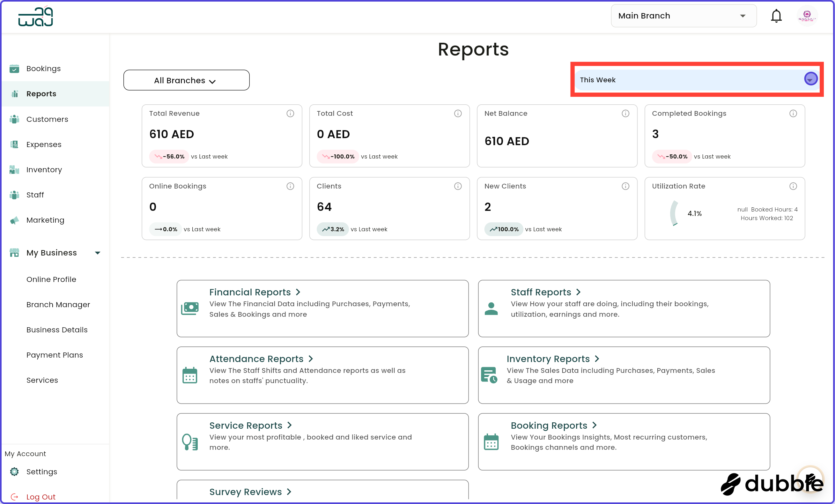Viewport: 835px width, 504px height.
Task: Select the Bookings calendar icon in sidebar
Action: (x=15, y=69)
